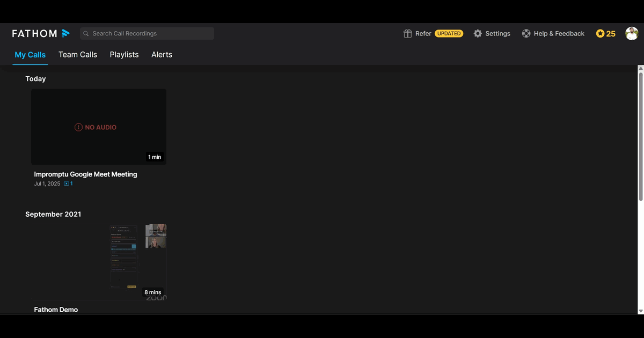Select the Alerts tab

pyautogui.click(x=162, y=55)
